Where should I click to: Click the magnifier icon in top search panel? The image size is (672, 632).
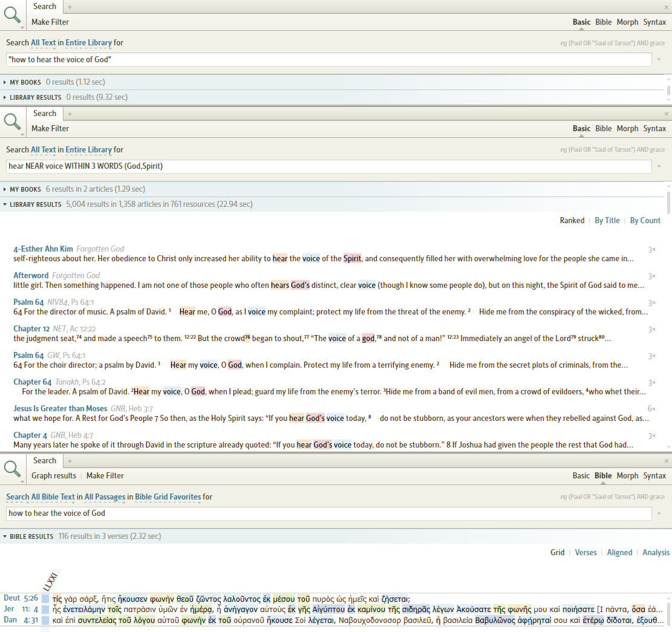12,15
